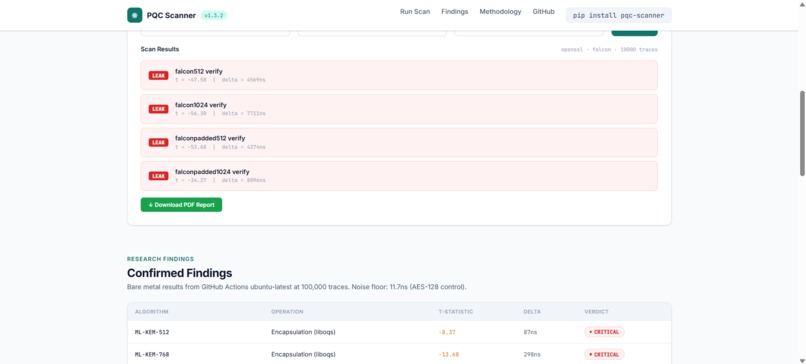Click the PQC Scanner brand name
The image size is (806, 364).
pyautogui.click(x=171, y=15)
